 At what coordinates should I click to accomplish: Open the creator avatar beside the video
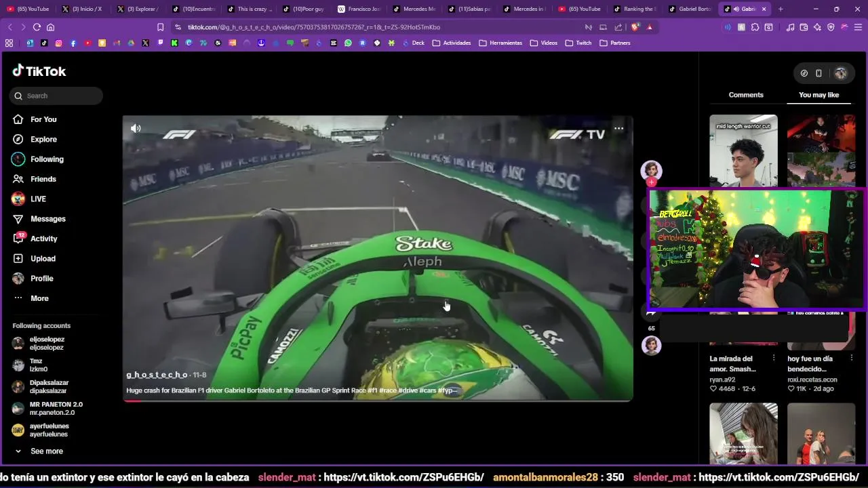[x=651, y=169]
